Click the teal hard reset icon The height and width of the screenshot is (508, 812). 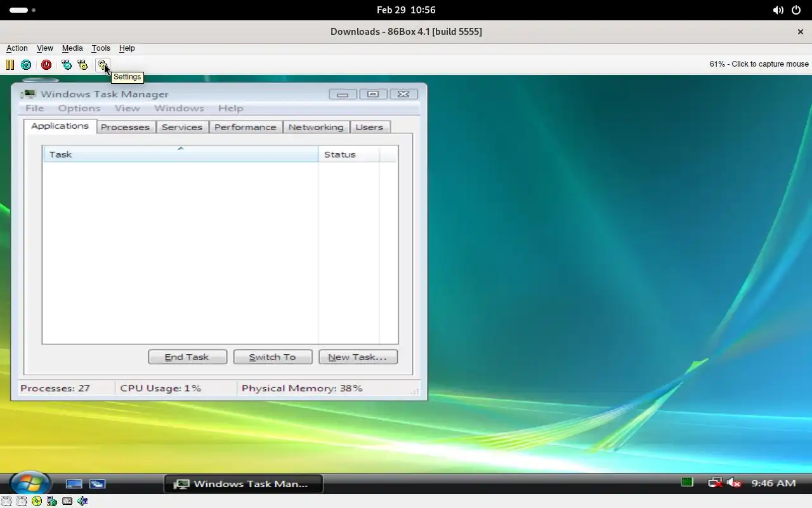[26, 65]
